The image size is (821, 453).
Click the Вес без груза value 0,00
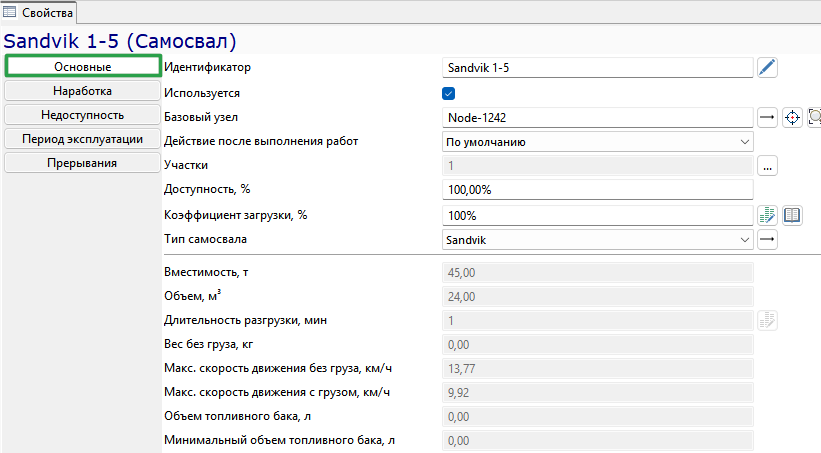click(597, 345)
